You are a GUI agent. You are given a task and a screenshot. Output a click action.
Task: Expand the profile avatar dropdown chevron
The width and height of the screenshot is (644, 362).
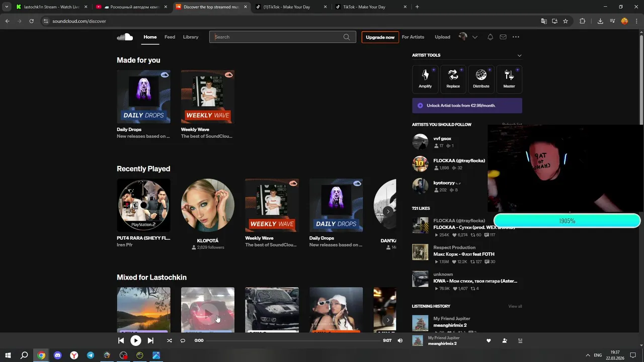click(x=474, y=37)
